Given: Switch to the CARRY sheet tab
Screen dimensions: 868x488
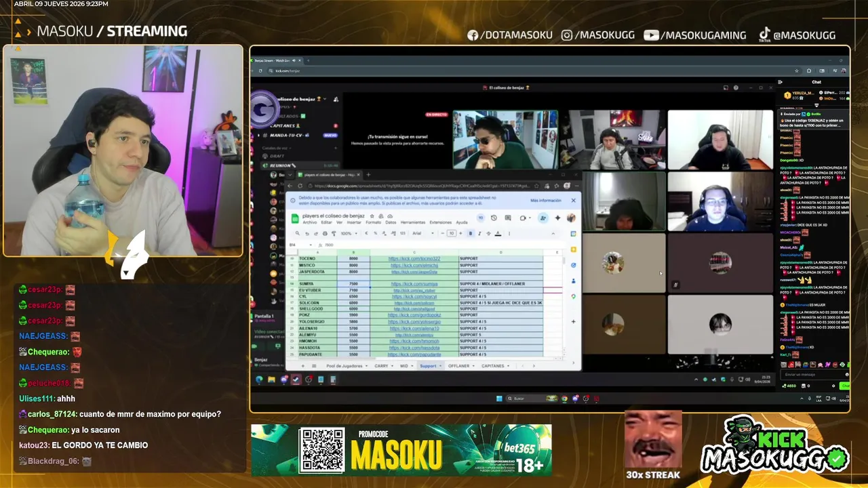Looking at the screenshot, I should pos(381,366).
